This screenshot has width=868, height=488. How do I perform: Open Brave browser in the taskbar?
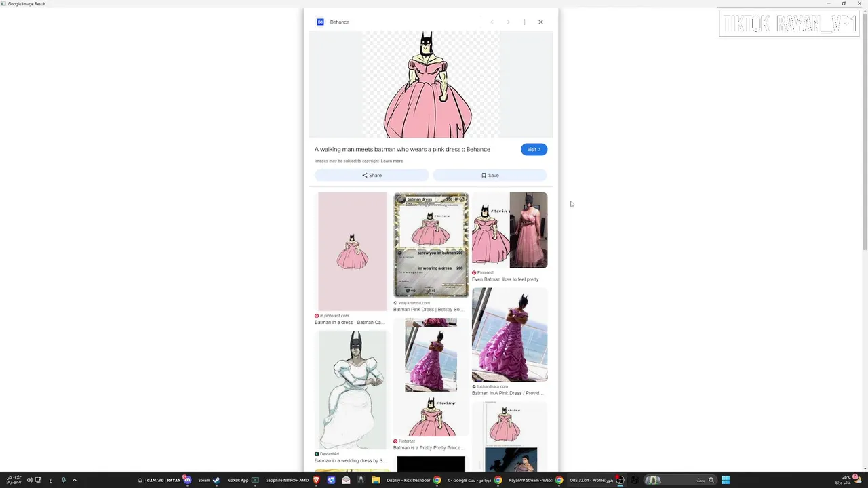point(316,480)
